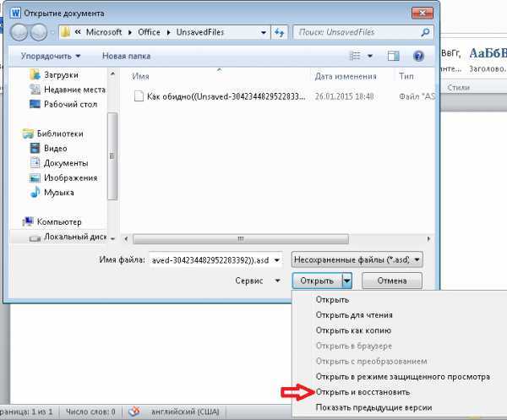
Task: Click the navigation pane scroll up arrow
Action: [112, 74]
